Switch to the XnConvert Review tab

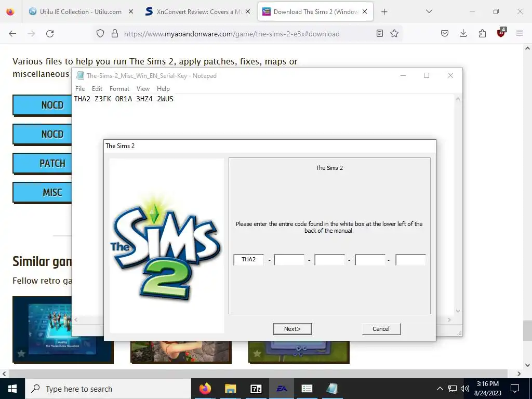[198, 11]
